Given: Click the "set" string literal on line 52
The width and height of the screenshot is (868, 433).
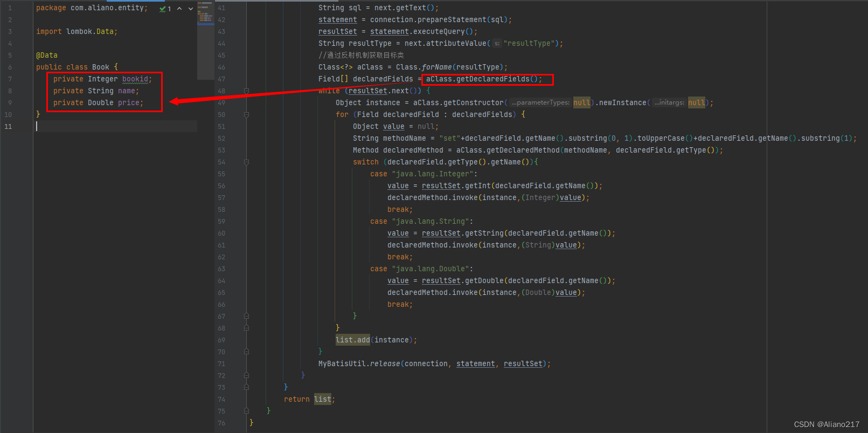Looking at the screenshot, I should pyautogui.click(x=450, y=138).
